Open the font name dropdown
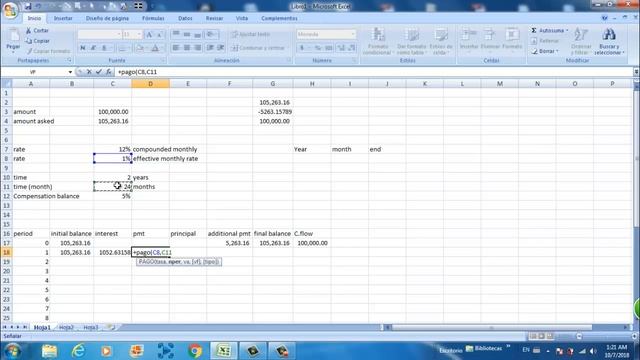The width and height of the screenshot is (640, 360). [119, 35]
